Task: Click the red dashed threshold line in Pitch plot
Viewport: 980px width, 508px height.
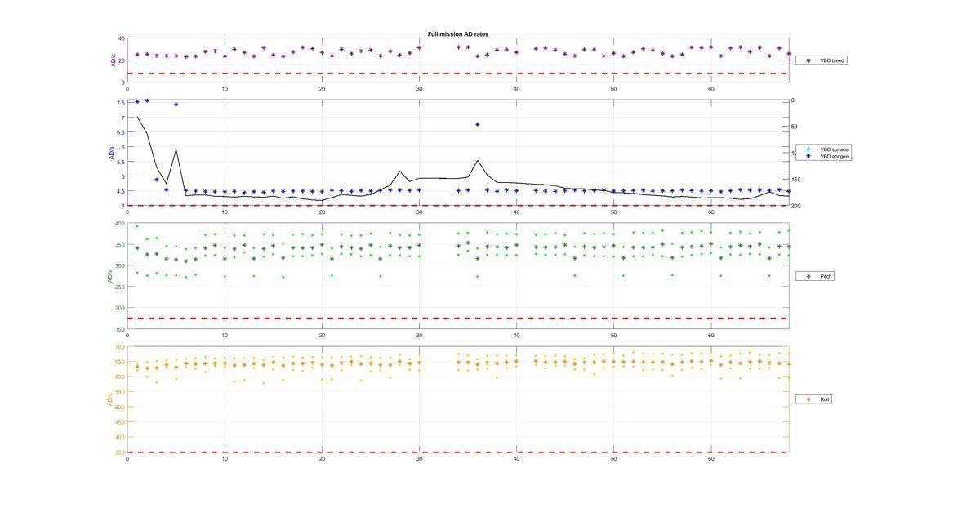Action: 458,319
